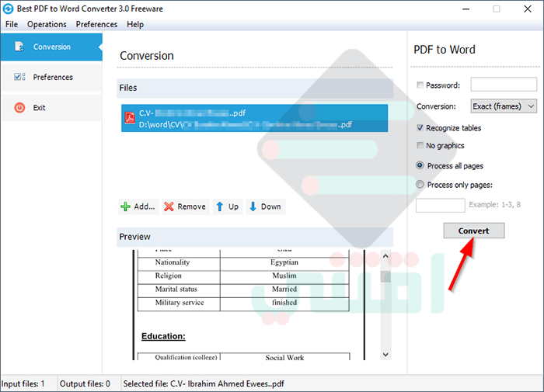The height and width of the screenshot is (392, 544).
Task: Click the red PDF file icon in Files list
Action: tap(130, 118)
